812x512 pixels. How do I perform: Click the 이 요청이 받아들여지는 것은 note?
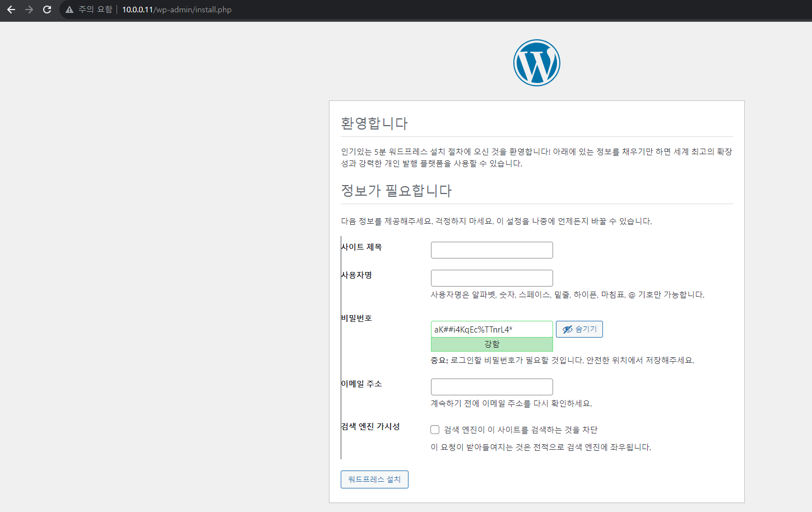pos(541,447)
